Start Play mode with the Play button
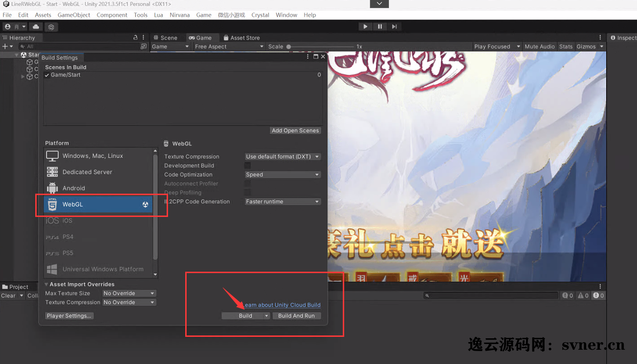The width and height of the screenshot is (637, 364). pos(365,27)
